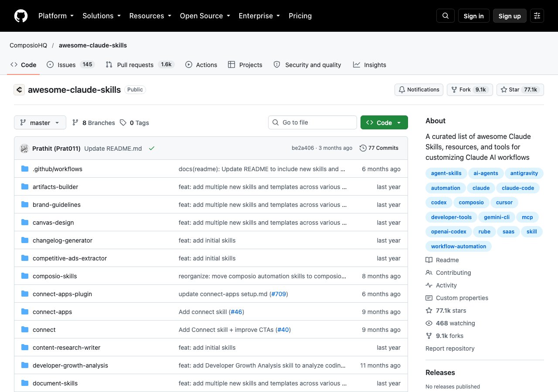The image size is (558, 392).
Task: Click the Notifications button
Action: 419,90
